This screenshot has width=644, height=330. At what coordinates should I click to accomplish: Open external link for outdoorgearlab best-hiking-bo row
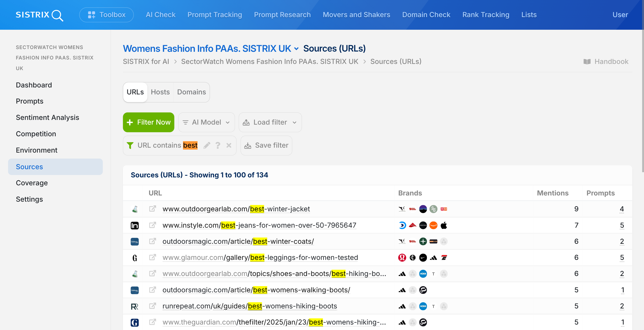(x=153, y=274)
